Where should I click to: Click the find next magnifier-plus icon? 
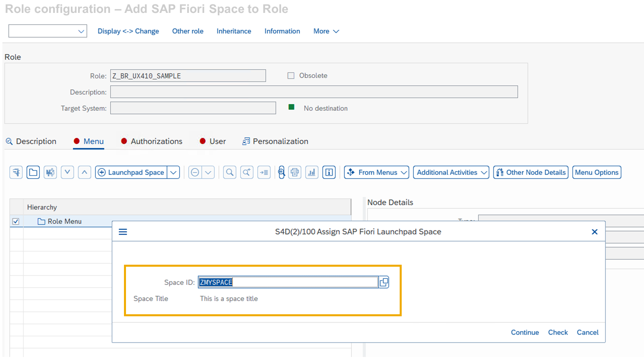247,172
